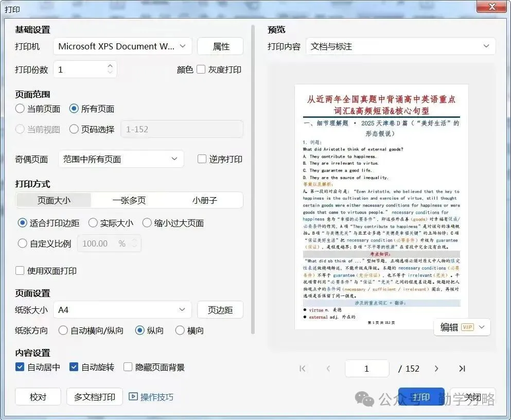Increase 打印份数 with up arrow
The image size is (511, 420).
pyautogui.click(x=110, y=66)
